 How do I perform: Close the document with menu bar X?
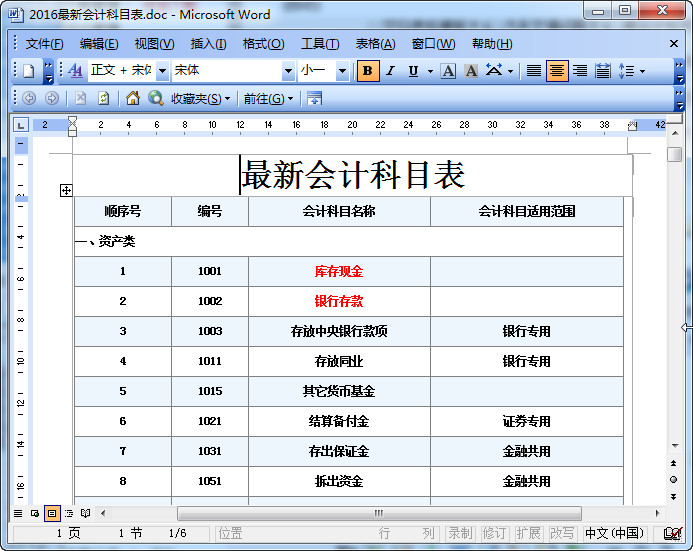674,44
